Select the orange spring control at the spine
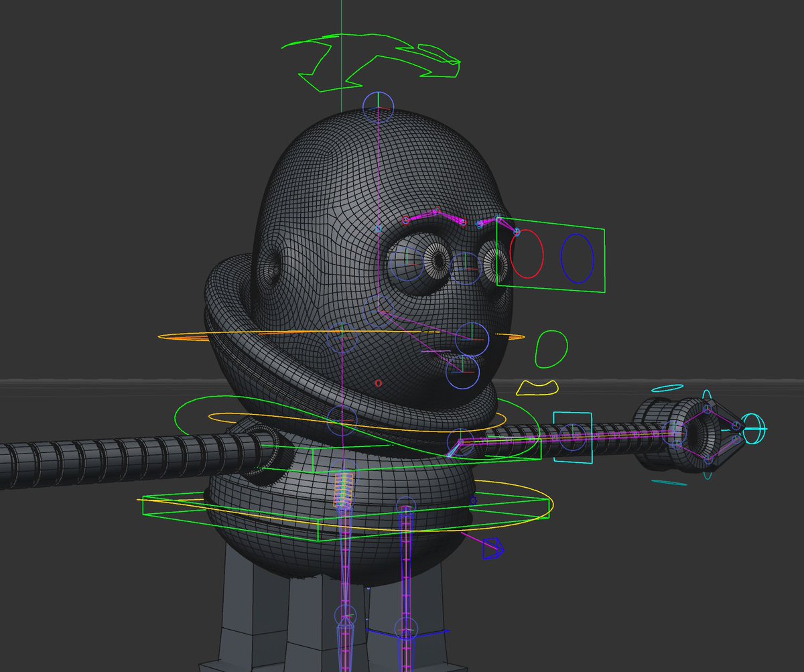The height and width of the screenshot is (672, 804). (343, 490)
